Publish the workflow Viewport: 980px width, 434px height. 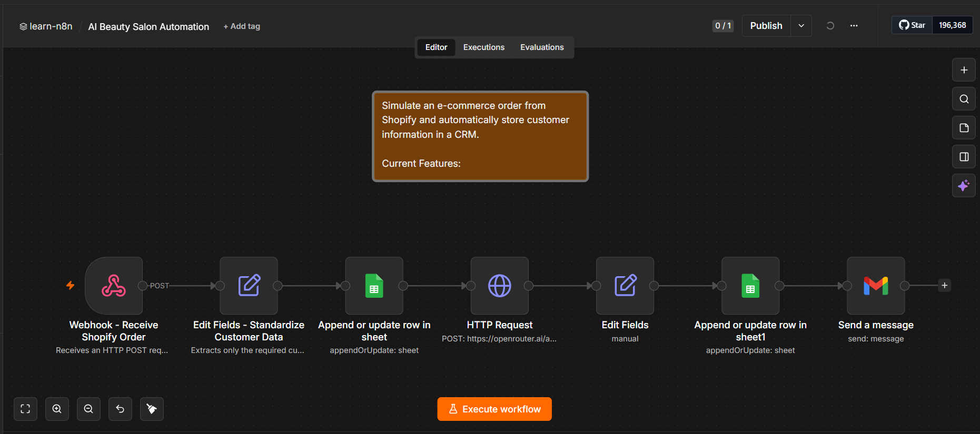tap(766, 26)
